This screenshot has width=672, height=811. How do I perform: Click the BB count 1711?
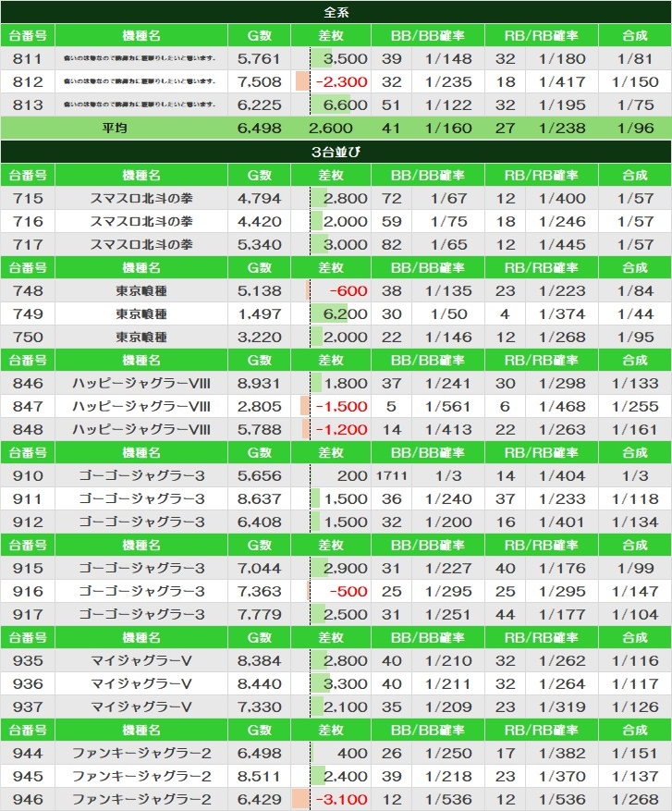point(391,476)
